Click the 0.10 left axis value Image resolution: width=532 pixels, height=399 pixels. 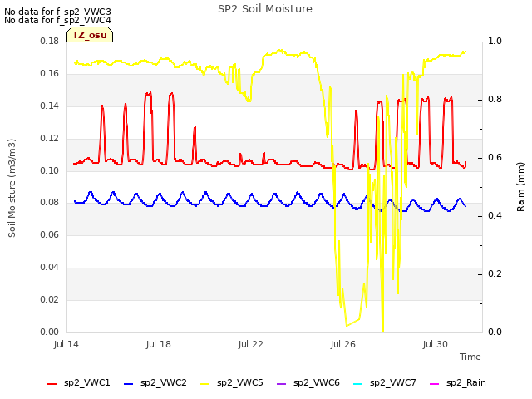[50, 170]
